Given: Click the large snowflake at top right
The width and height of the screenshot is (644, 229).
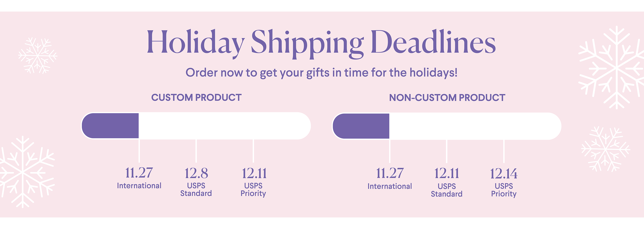Looking at the screenshot, I should click(x=613, y=68).
